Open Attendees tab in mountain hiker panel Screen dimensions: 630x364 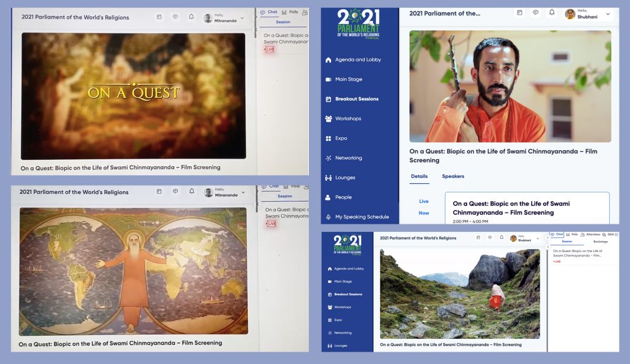(x=591, y=234)
